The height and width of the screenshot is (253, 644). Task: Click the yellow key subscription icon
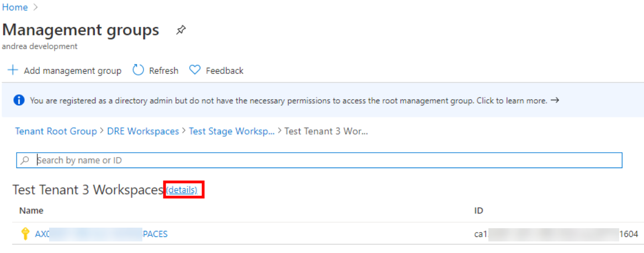[25, 234]
